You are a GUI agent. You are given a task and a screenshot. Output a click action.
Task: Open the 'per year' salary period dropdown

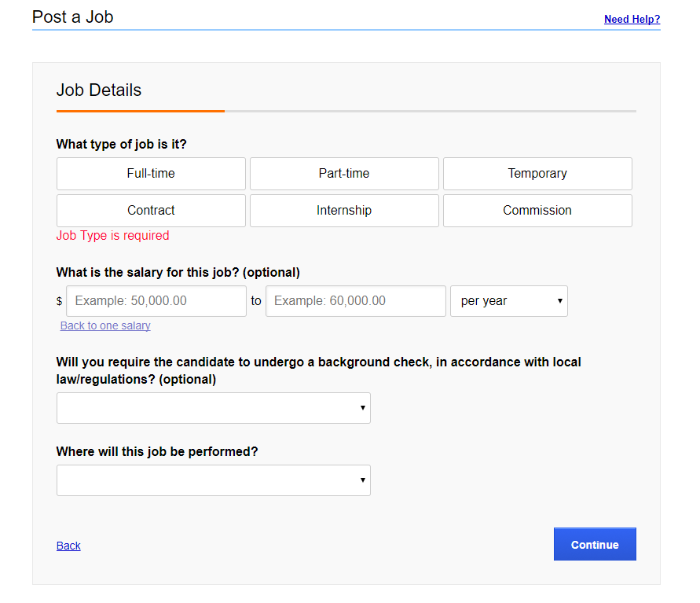(x=509, y=301)
